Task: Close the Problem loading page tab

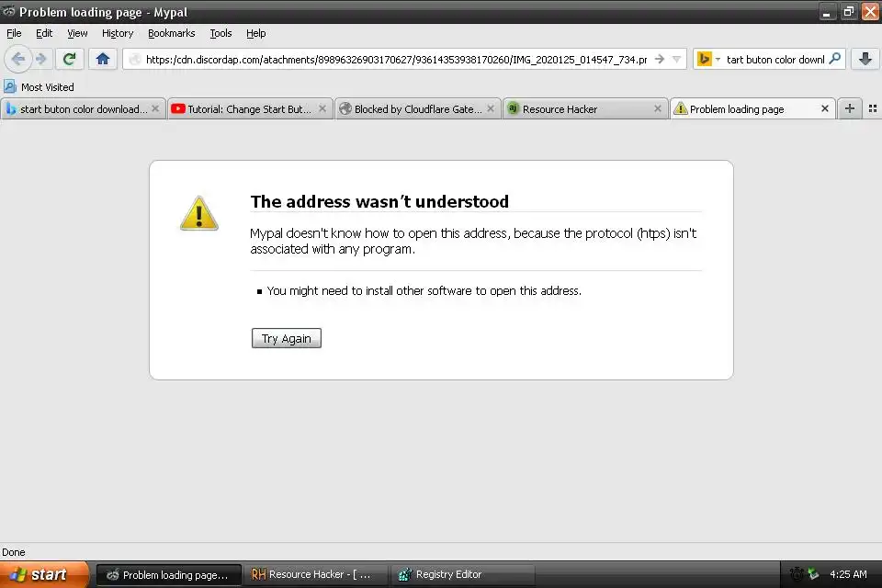Action: click(x=825, y=108)
